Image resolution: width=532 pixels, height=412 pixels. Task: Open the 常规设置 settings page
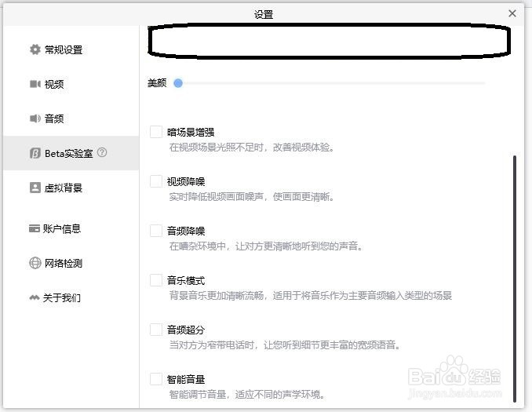[x=71, y=49]
